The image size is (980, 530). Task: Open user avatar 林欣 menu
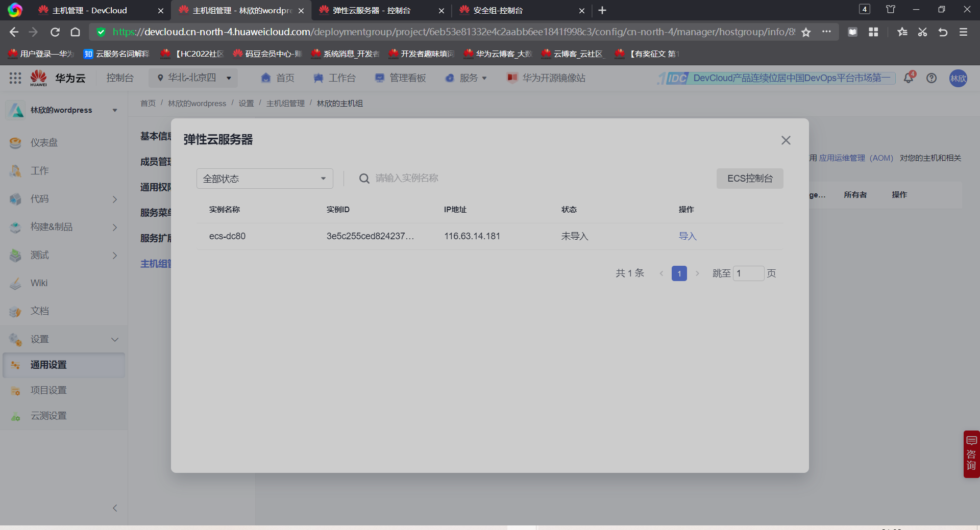point(958,78)
